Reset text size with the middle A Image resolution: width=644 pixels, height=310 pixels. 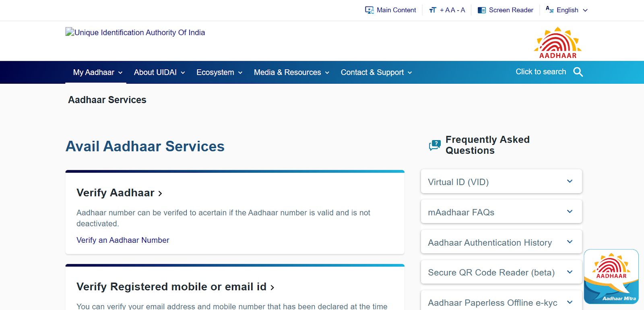453,10
